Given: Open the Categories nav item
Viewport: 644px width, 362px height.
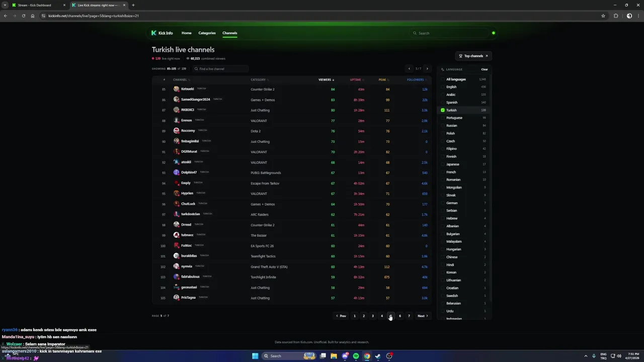Looking at the screenshot, I should click(x=207, y=33).
